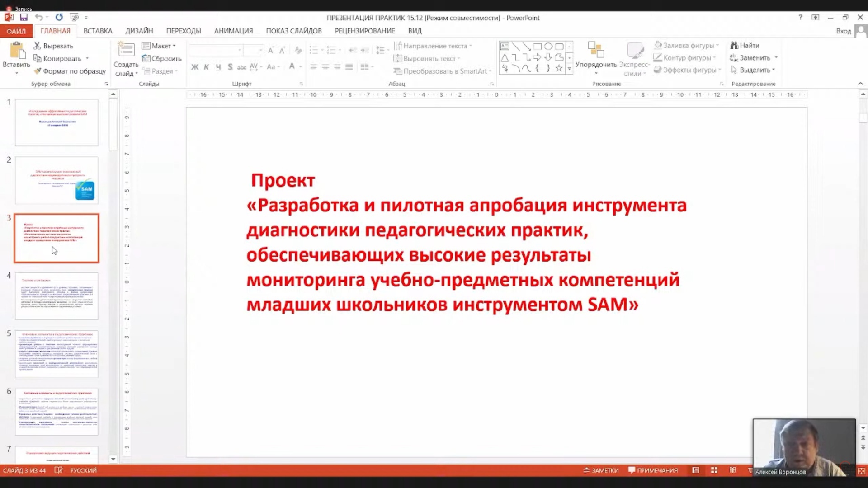The height and width of the screenshot is (488, 868).
Task: Toggle Comments (Примечания) pane in status bar
Action: coord(653,470)
